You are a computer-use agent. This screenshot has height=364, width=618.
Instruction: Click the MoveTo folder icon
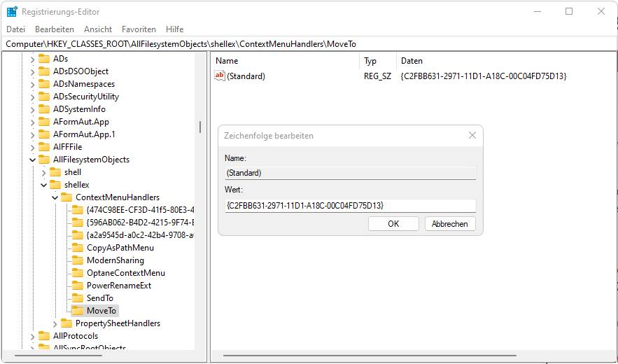pos(78,311)
